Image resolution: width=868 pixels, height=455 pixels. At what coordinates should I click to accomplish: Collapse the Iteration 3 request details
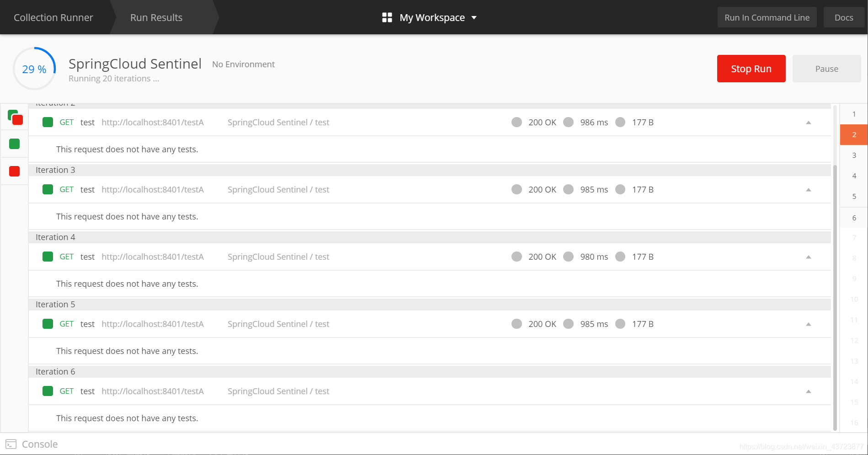click(808, 190)
